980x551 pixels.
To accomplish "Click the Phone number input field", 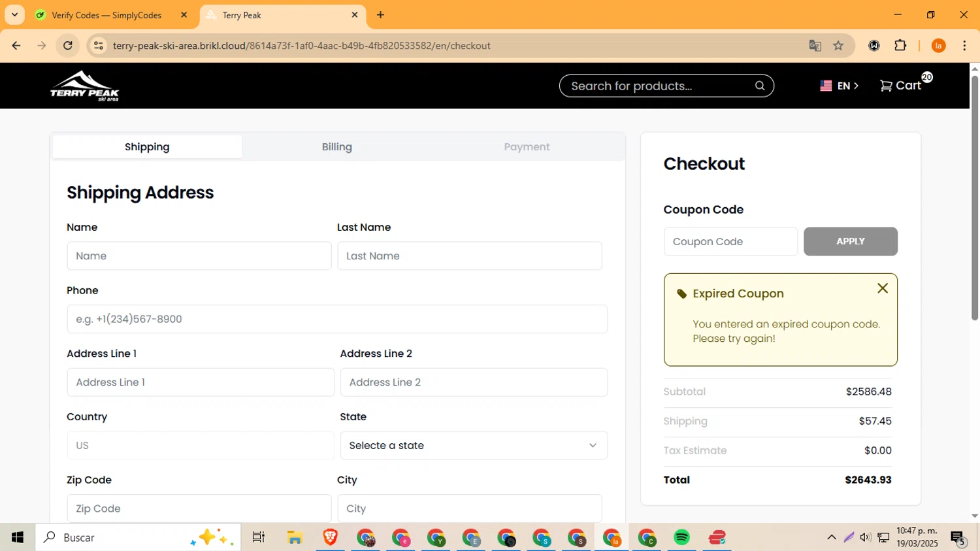I will pyautogui.click(x=337, y=319).
